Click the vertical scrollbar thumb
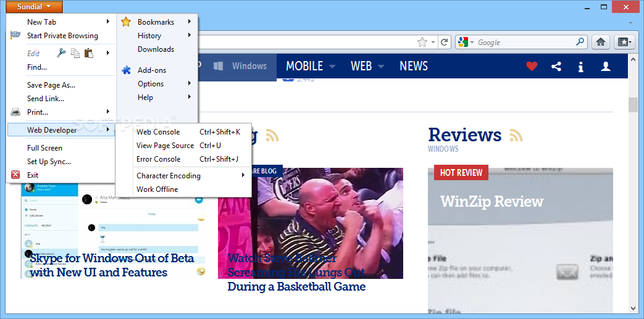The width and height of the screenshot is (644, 319). click(x=633, y=105)
